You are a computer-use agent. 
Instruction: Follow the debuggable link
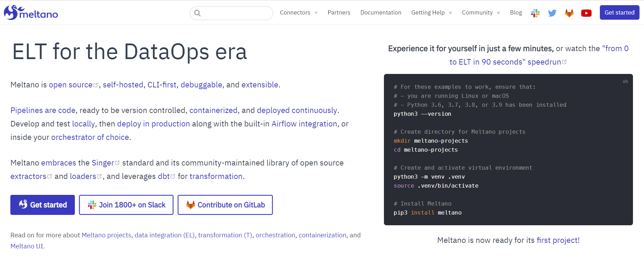(x=201, y=85)
